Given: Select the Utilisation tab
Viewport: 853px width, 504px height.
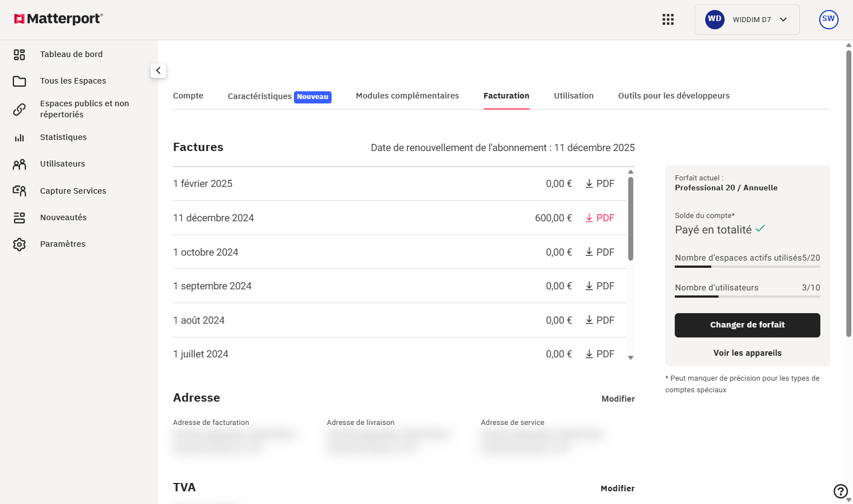Looking at the screenshot, I should 573,96.
